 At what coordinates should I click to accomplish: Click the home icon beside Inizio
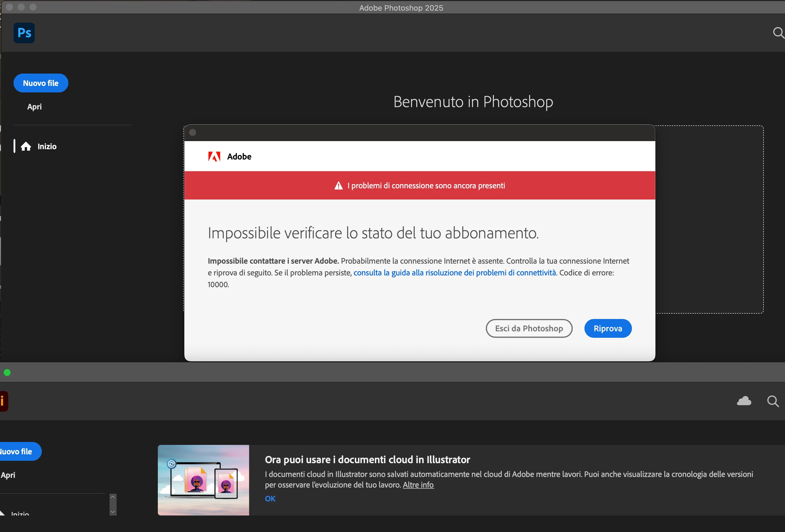pyautogui.click(x=26, y=147)
